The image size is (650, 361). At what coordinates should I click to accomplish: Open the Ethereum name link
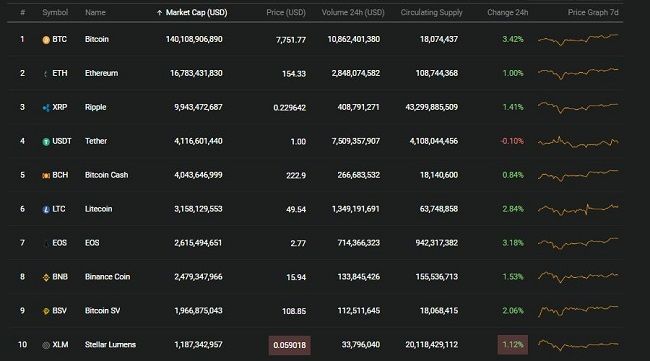click(x=102, y=73)
